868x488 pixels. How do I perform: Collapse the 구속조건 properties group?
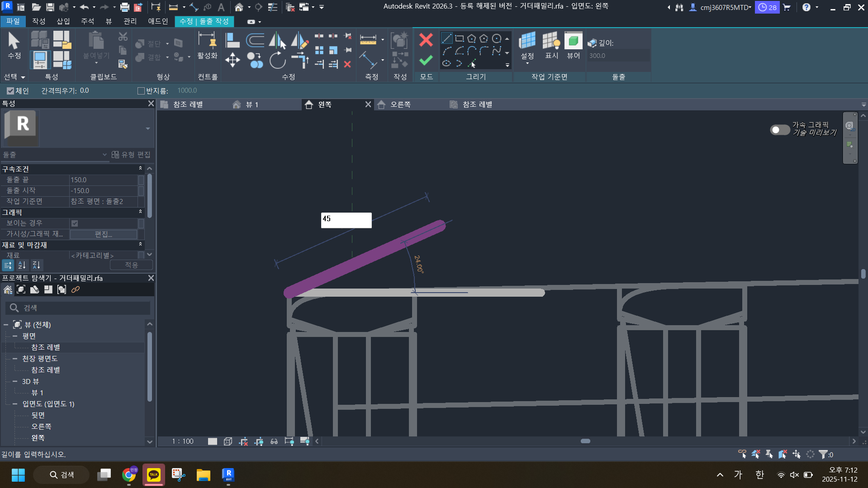pos(140,169)
